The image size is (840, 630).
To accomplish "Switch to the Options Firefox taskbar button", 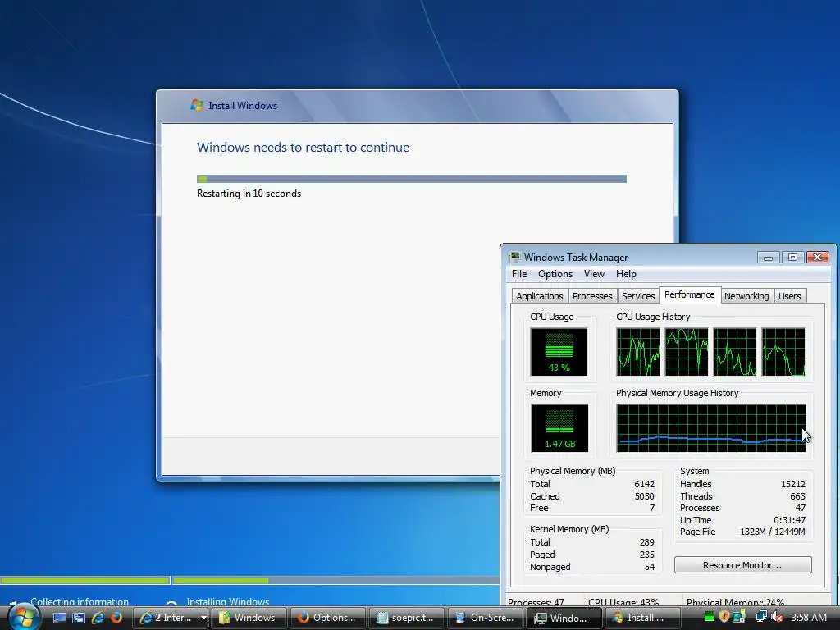I will pos(328,618).
